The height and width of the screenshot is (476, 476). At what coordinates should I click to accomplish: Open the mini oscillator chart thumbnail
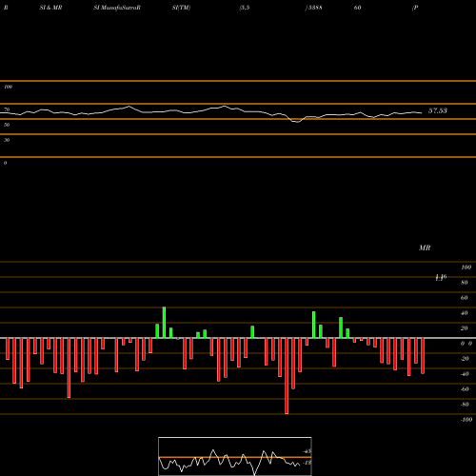(x=235, y=456)
